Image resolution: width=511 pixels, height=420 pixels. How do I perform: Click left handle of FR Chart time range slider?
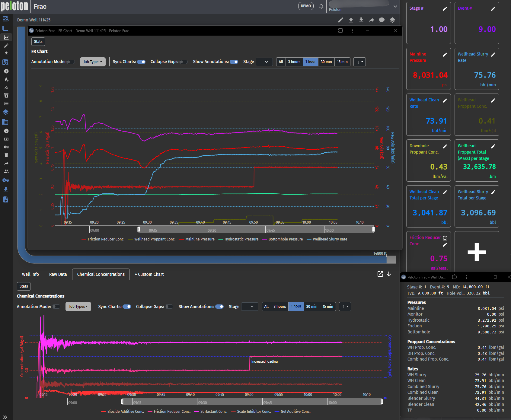139,229
